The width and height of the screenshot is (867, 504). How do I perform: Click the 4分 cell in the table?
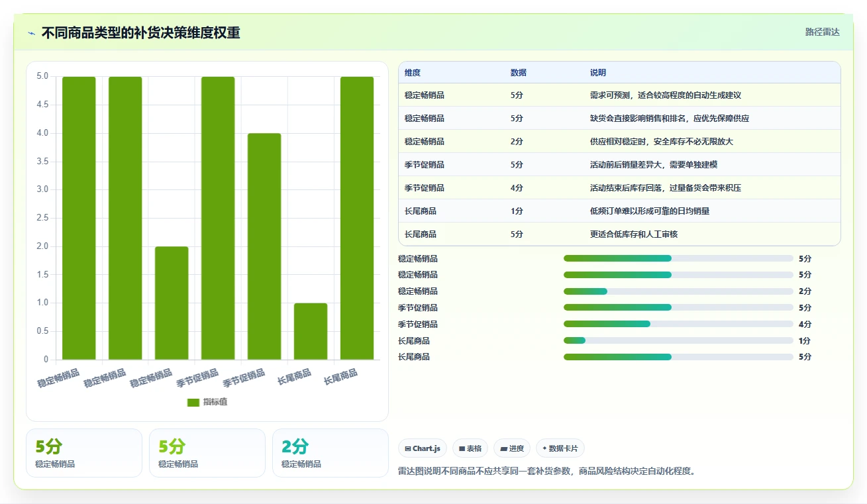click(517, 188)
